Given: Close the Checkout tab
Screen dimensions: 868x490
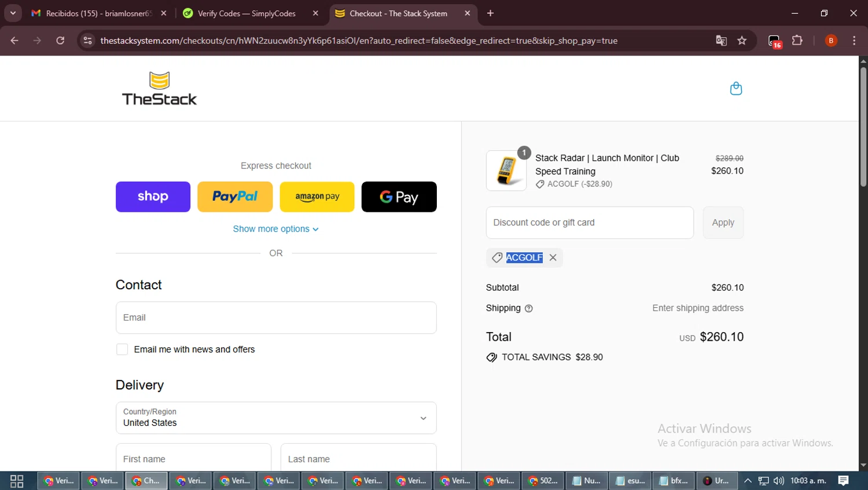Looking at the screenshot, I should (468, 13).
